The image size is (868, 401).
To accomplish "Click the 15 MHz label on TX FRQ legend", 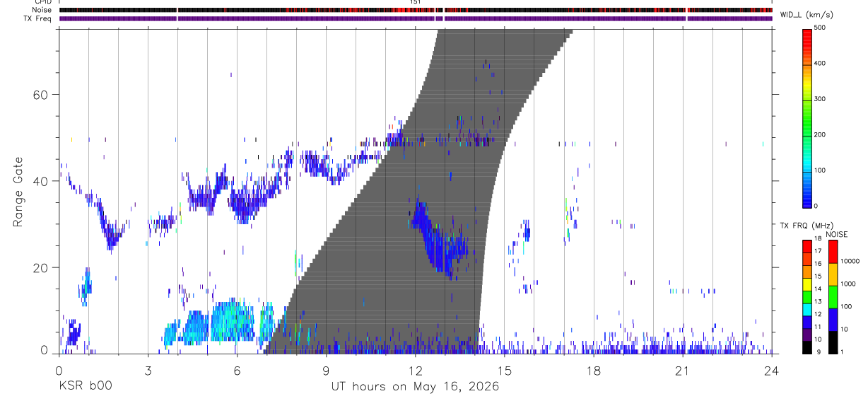I will pos(818,277).
